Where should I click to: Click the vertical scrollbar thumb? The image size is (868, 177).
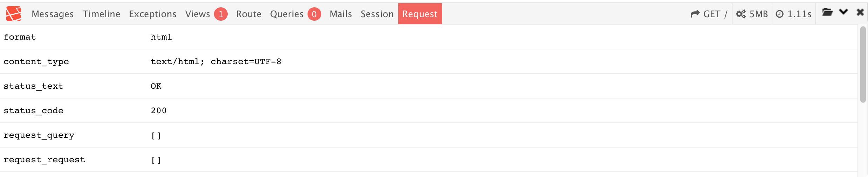pyautogui.click(x=863, y=64)
